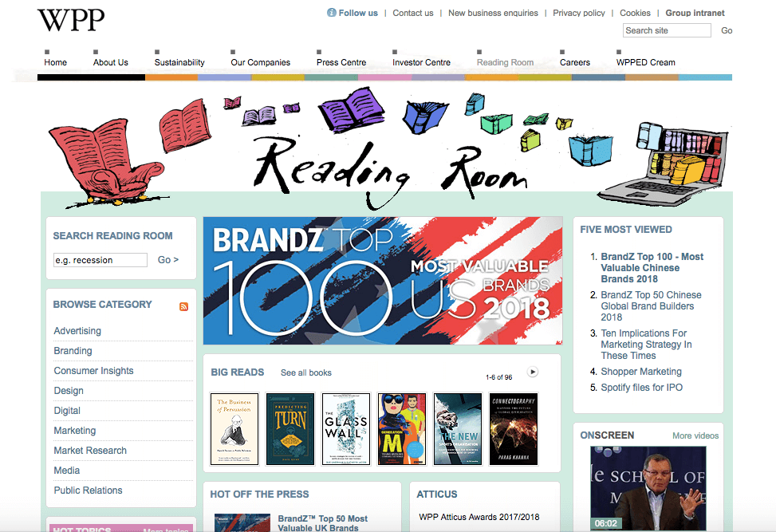Open Predicting the Turn book cover

(290, 429)
